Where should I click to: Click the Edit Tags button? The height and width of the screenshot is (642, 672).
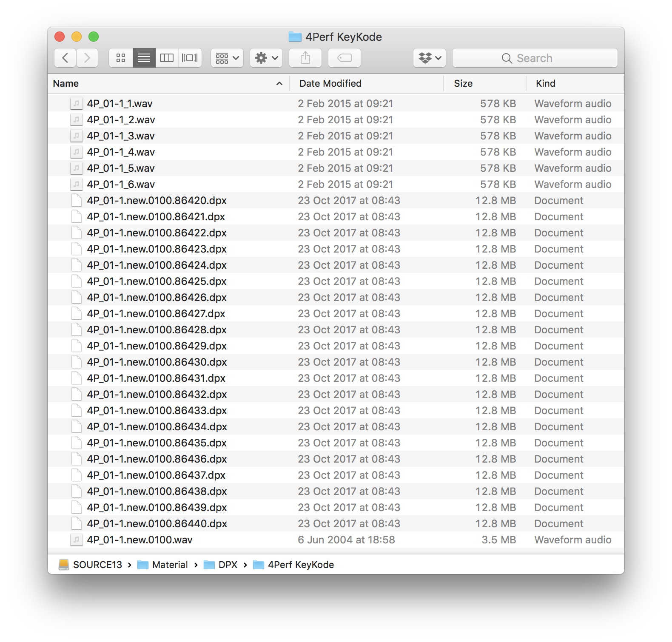click(x=345, y=58)
